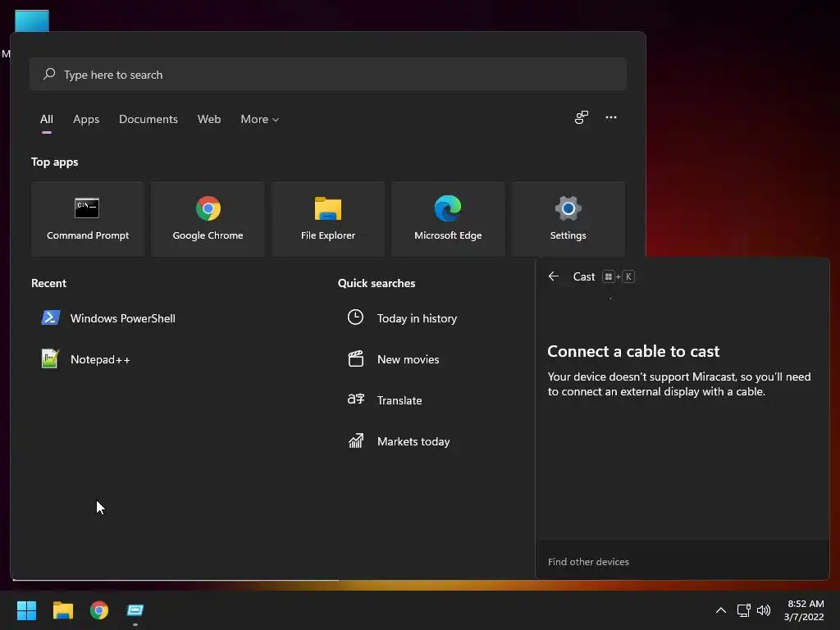Switch to All search tab
This screenshot has width=840, height=630.
[47, 119]
